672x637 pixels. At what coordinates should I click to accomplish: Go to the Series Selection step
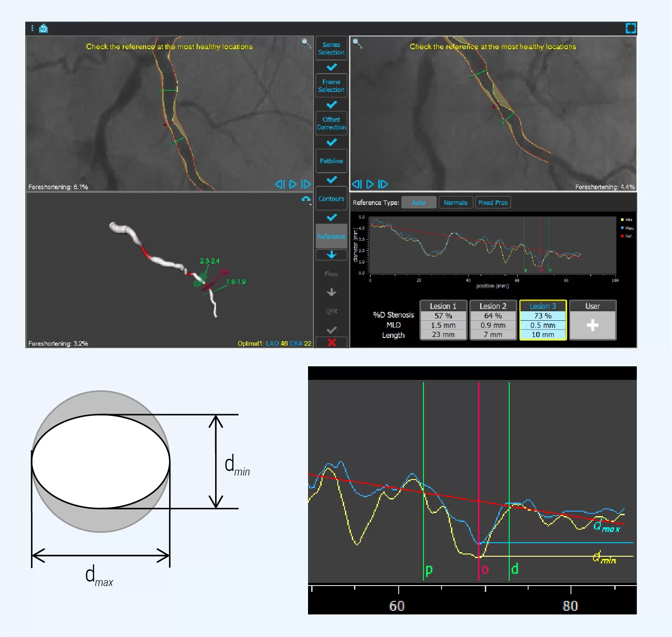coord(331,48)
